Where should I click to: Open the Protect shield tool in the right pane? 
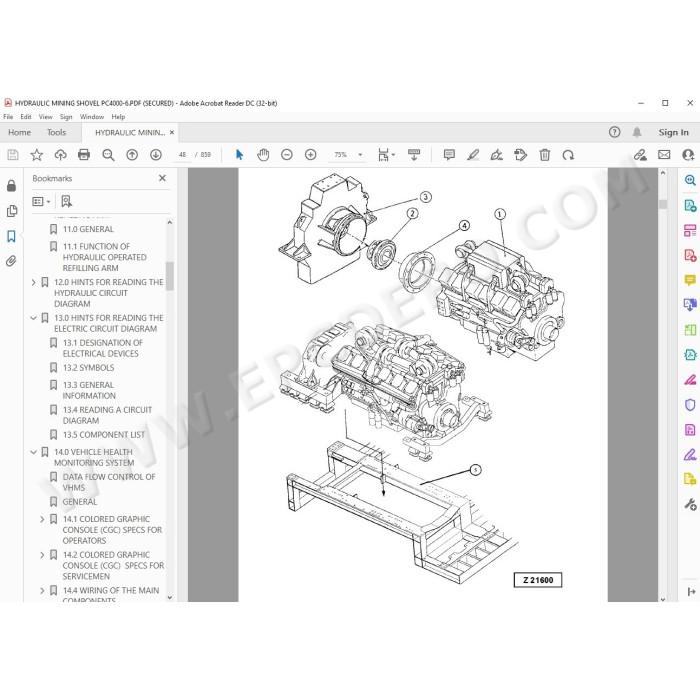[690, 405]
